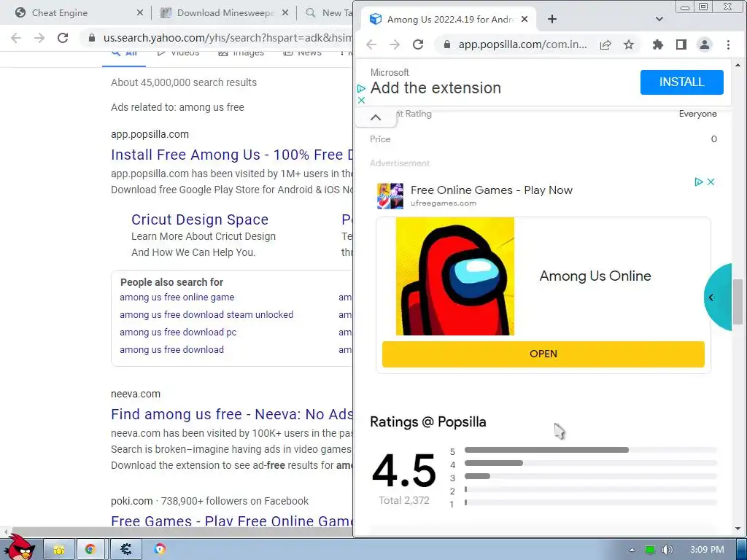Click among us free download suggestion
This screenshot has width=747, height=560.
point(171,349)
